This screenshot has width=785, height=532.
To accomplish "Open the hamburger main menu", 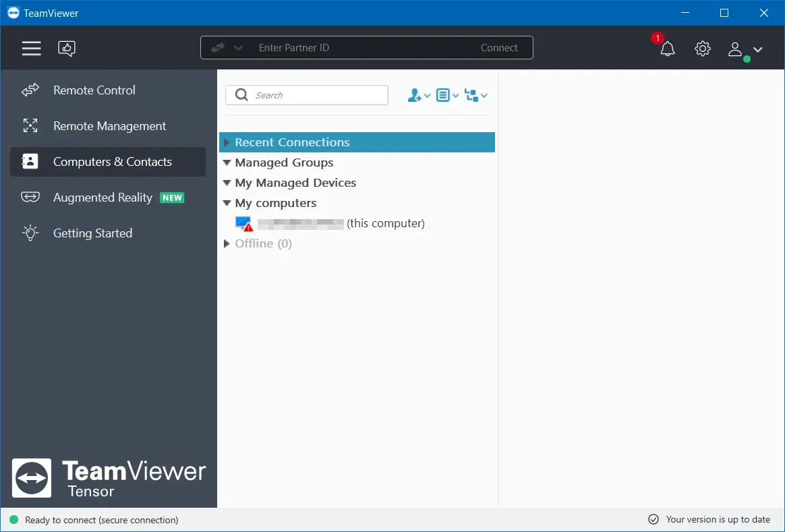I will pyautogui.click(x=31, y=48).
